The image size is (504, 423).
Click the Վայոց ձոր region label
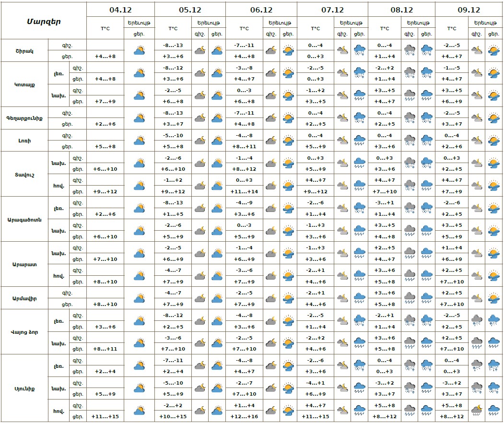tap(24, 332)
